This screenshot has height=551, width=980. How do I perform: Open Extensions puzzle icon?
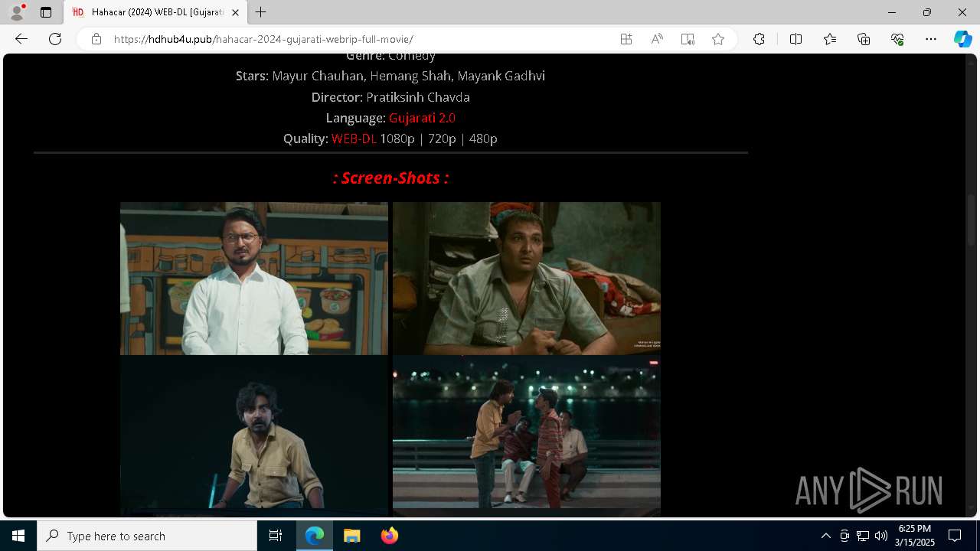759,39
